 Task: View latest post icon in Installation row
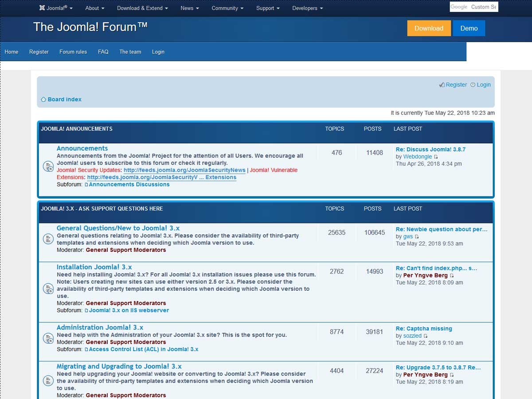click(x=452, y=276)
